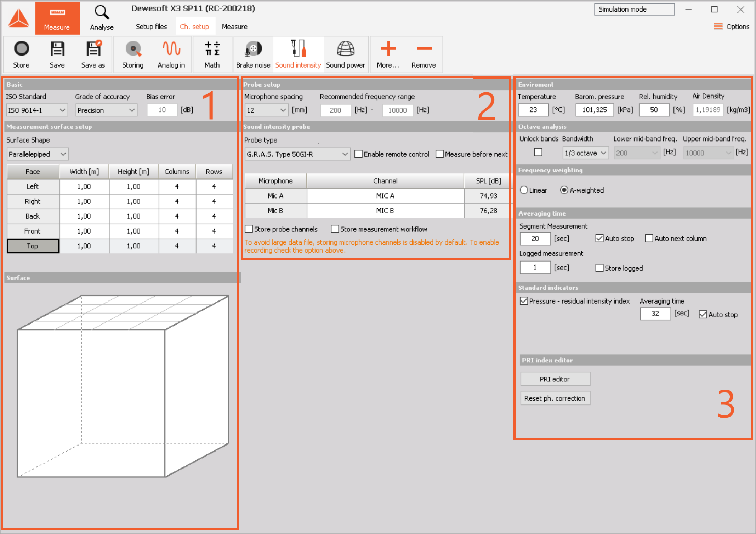Open the PRI editor
756x534 pixels.
tap(555, 379)
